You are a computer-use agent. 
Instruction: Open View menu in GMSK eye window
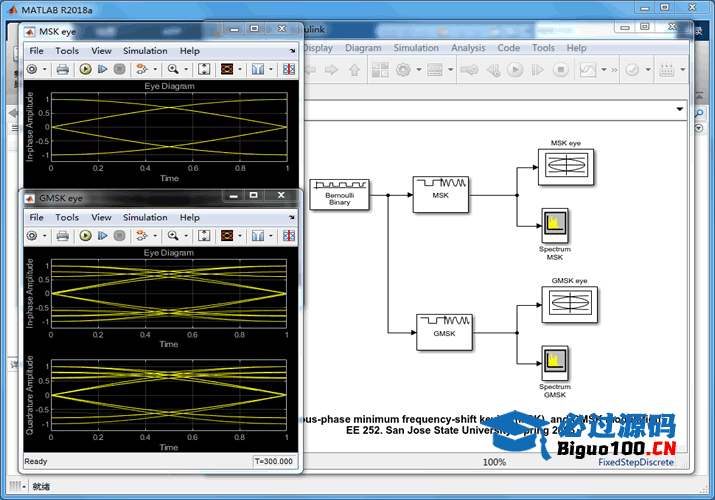101,217
